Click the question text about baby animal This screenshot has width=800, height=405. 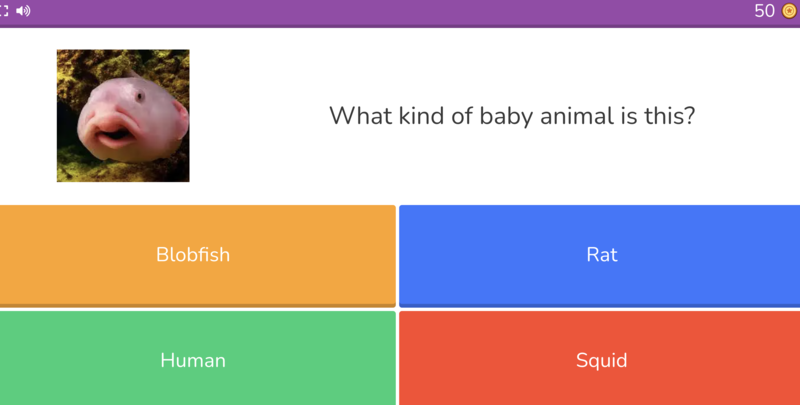[x=512, y=116]
